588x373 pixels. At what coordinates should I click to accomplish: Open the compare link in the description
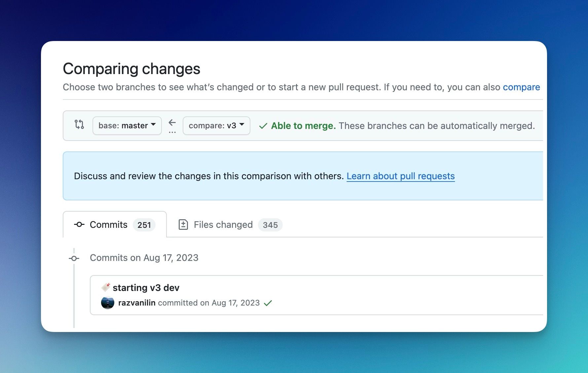521,87
